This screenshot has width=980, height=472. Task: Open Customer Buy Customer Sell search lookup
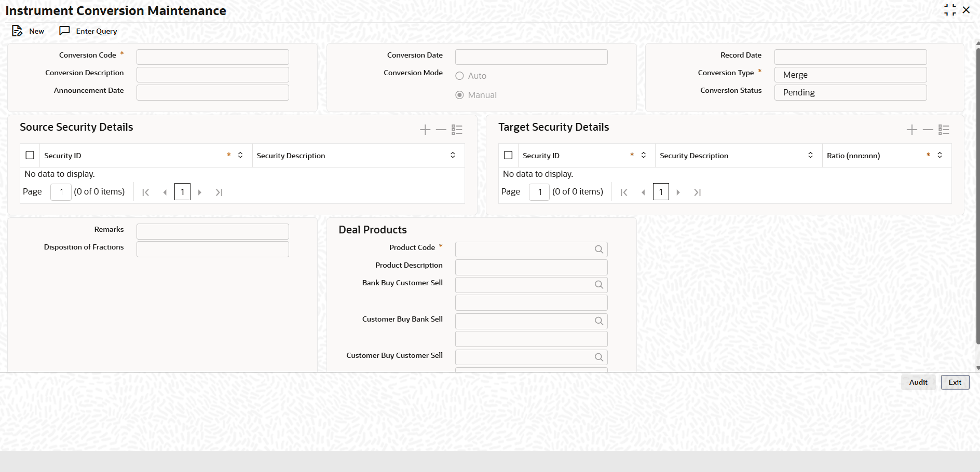(x=599, y=357)
